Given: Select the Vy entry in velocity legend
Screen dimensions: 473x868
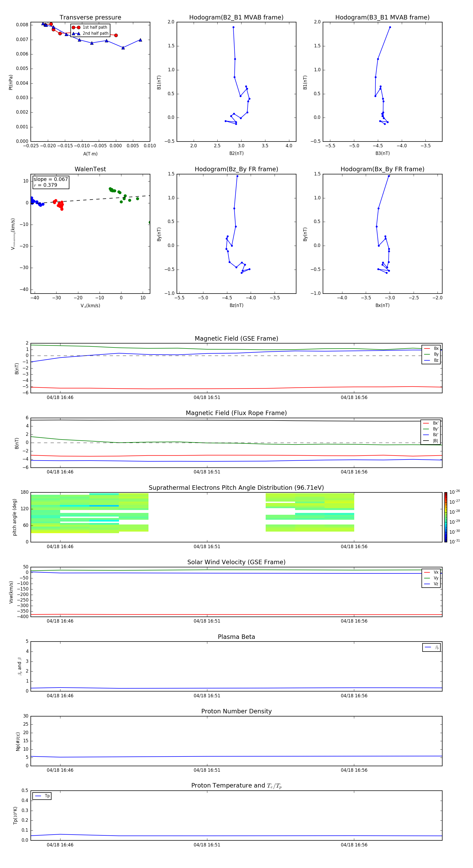Looking at the screenshot, I should click(431, 578).
